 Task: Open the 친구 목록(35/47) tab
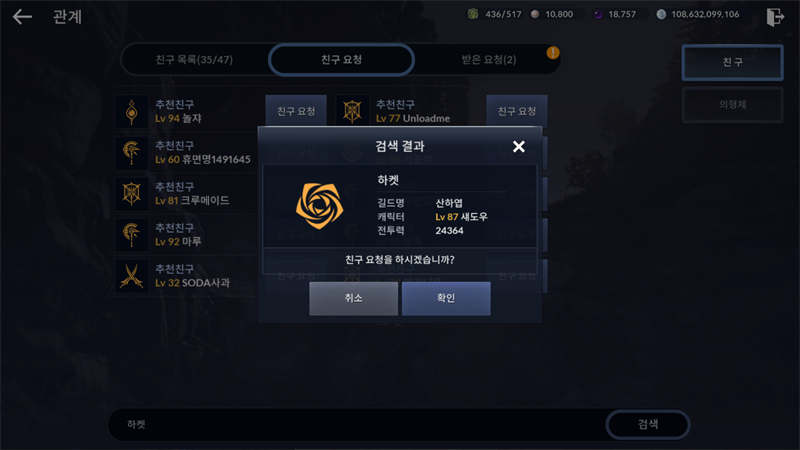pyautogui.click(x=194, y=60)
